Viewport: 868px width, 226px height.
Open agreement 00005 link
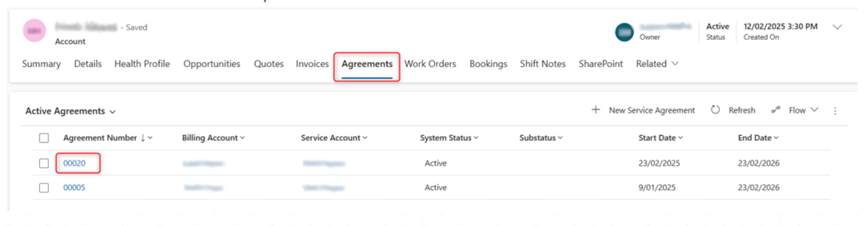coord(74,188)
